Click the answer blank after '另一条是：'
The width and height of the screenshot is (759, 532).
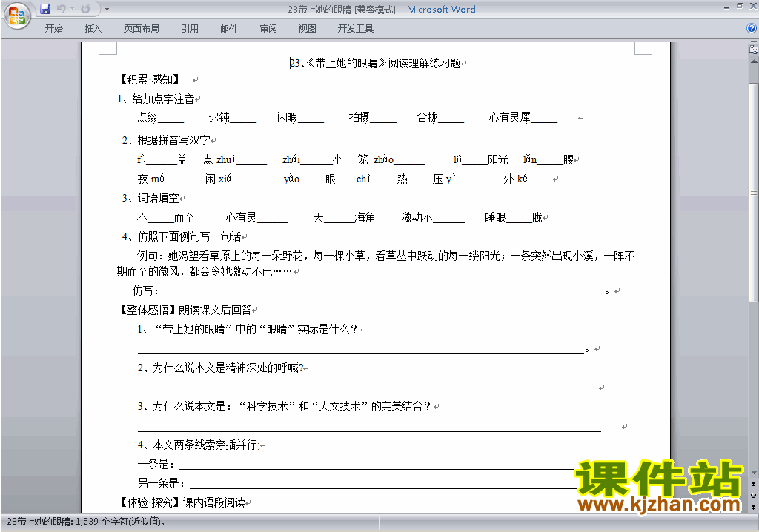(383, 484)
